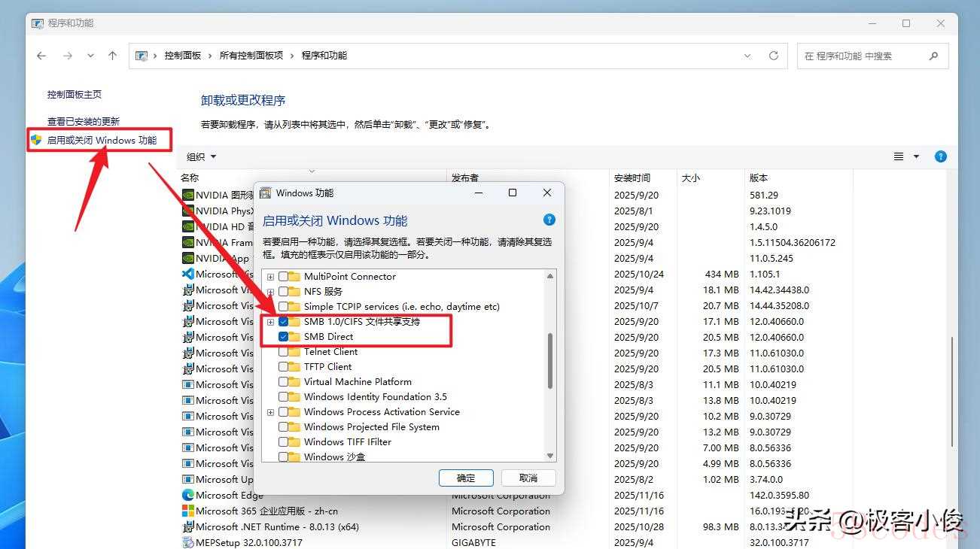Expand the NFS 服务 tree node
Screen dimensions: 980x549
[x=271, y=291]
